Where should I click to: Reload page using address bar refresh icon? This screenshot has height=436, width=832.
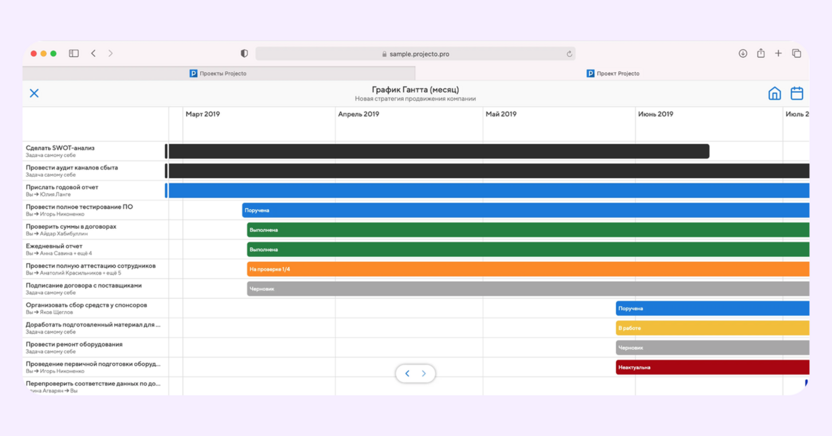click(x=569, y=54)
